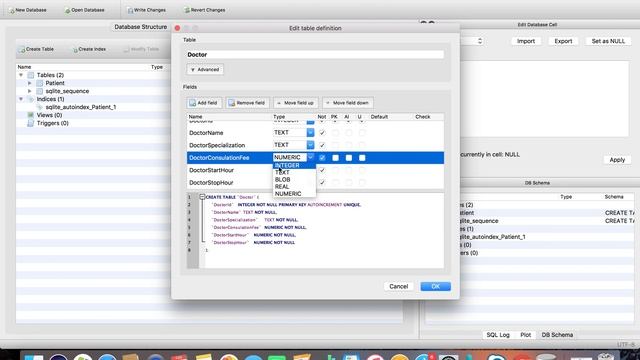The width and height of the screenshot is (640, 360).
Task: Collapse the CREATE TABLE code fold marker
Action: click(202, 197)
